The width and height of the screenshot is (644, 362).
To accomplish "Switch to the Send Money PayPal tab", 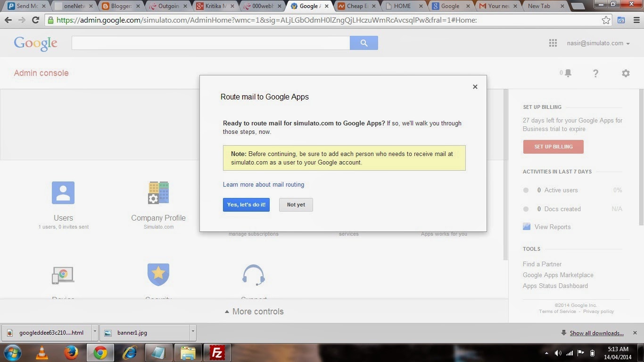I will click(26, 6).
